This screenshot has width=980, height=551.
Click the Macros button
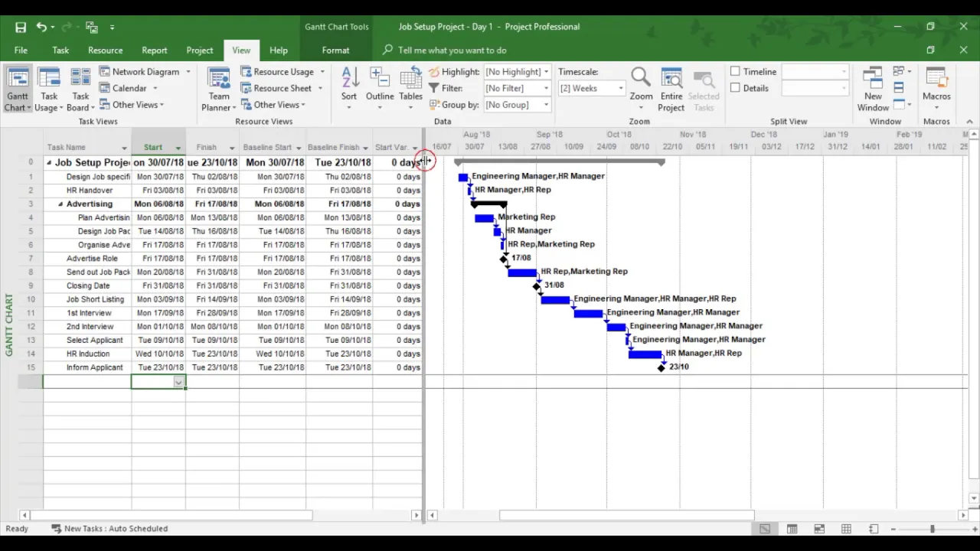(936, 88)
